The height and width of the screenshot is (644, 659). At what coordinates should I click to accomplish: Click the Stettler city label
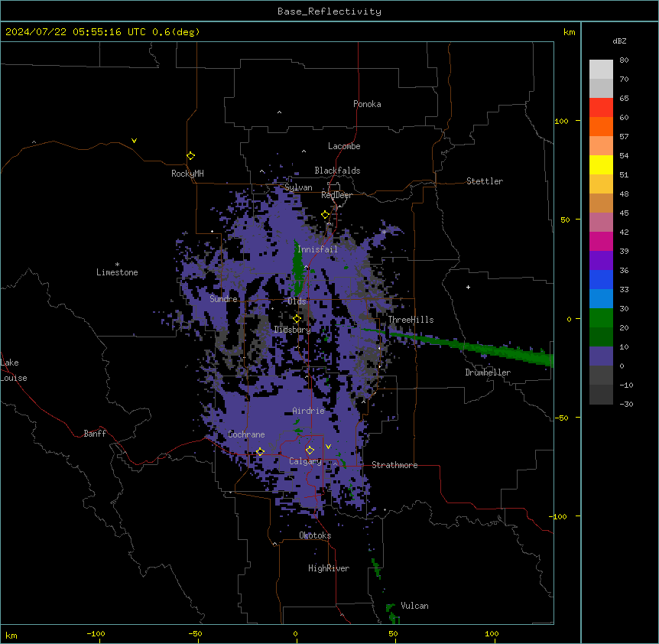[x=485, y=181]
